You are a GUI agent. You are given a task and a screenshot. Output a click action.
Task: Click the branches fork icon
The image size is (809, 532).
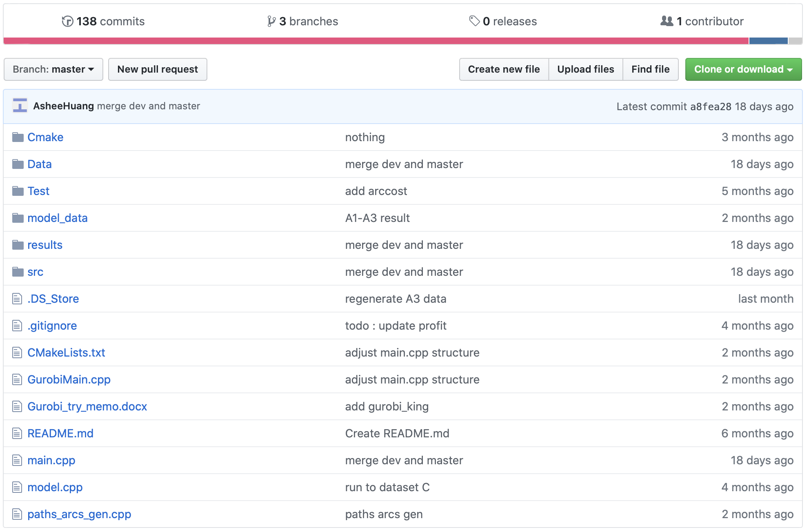pos(271,21)
